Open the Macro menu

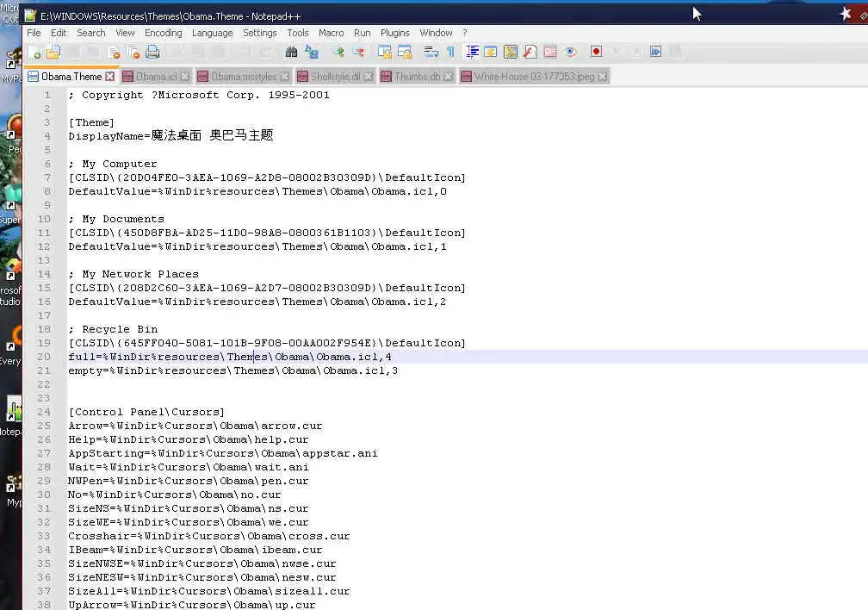point(331,33)
